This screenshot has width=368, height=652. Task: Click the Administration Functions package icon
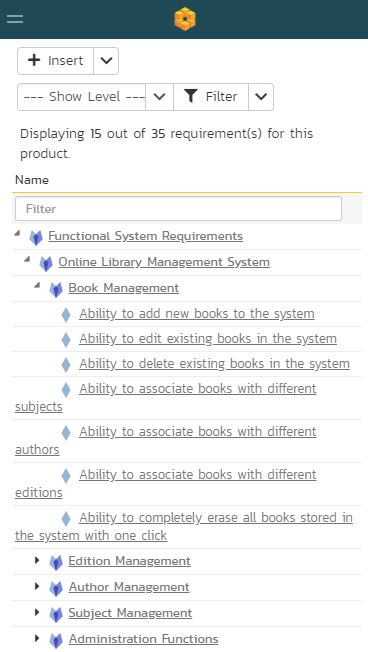point(56,640)
